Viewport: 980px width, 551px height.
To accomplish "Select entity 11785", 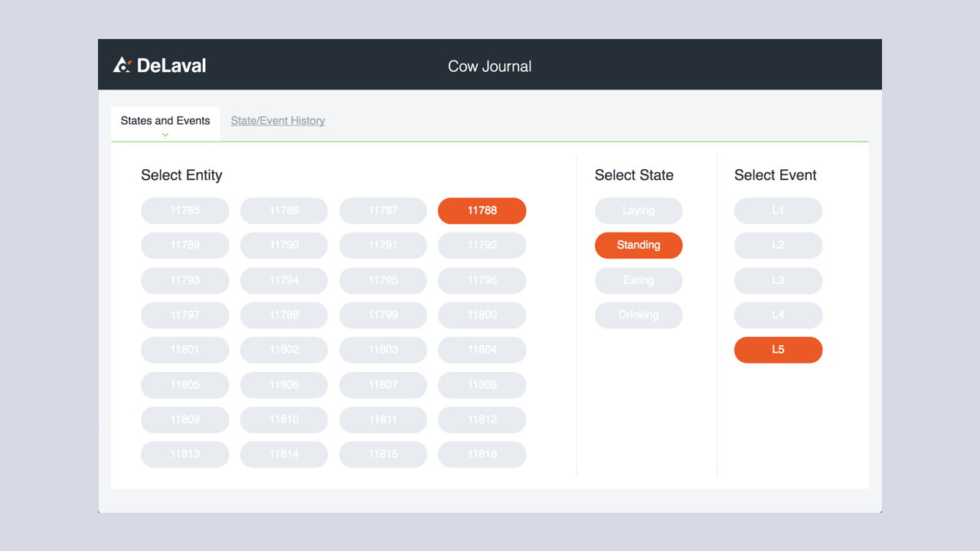I will [185, 210].
